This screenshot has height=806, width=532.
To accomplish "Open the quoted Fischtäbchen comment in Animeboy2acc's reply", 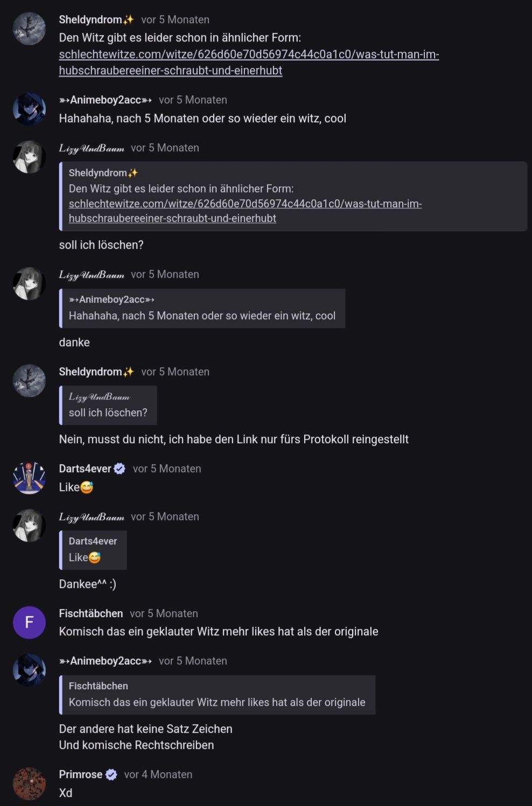I will [x=217, y=695].
